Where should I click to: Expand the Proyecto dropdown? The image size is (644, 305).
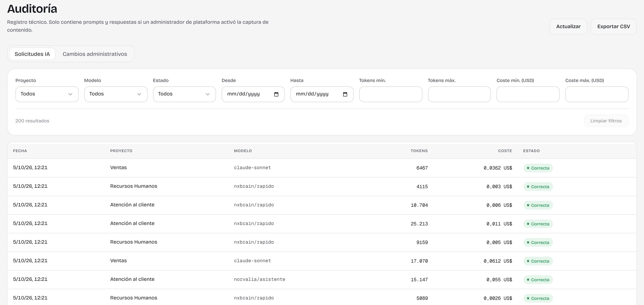pos(47,94)
